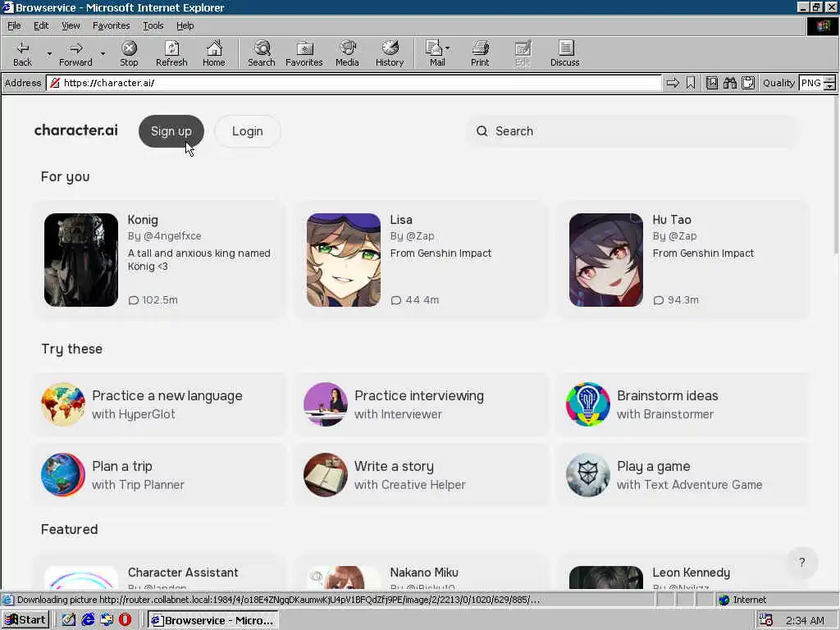This screenshot has height=630, width=840.
Task: Open the History toolbar pane
Action: click(390, 53)
